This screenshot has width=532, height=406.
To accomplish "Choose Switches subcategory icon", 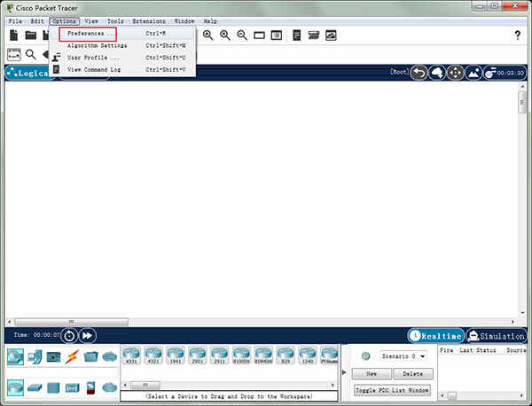I will point(35,387).
